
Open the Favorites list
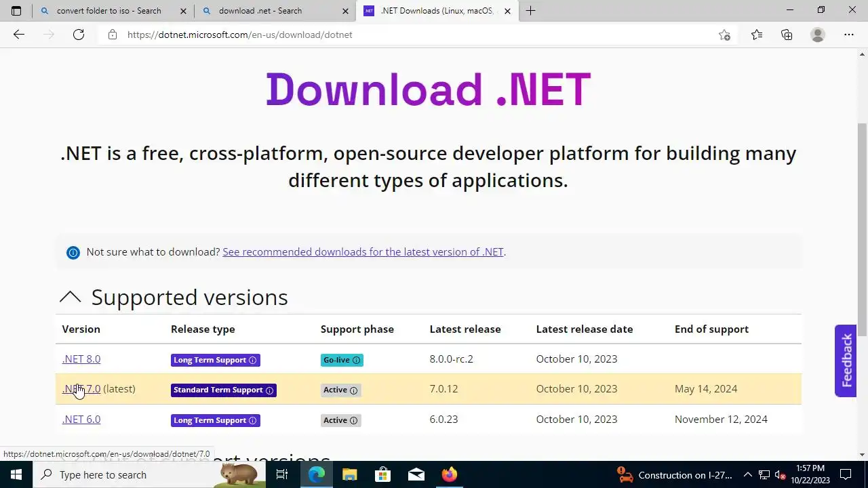[757, 35]
